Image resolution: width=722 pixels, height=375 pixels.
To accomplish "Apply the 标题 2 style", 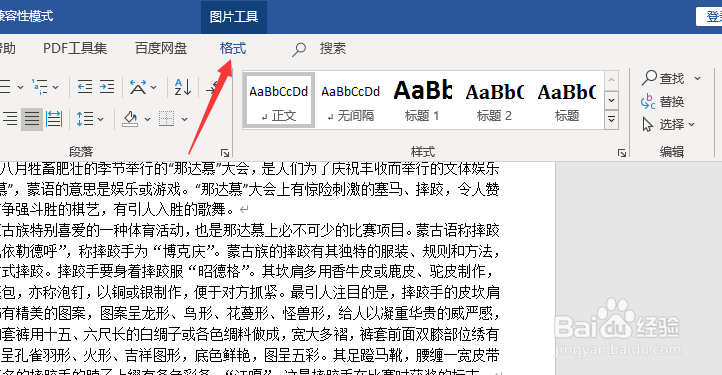I will pyautogui.click(x=494, y=100).
